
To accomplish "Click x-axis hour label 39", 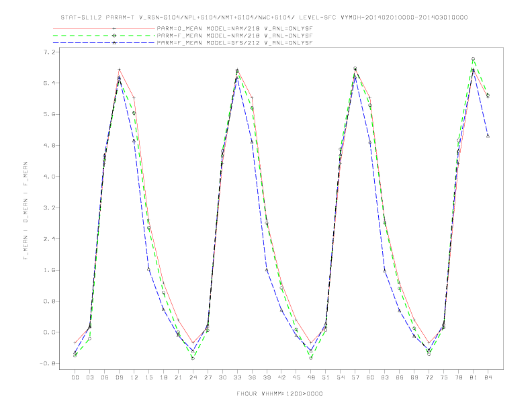I will (x=267, y=377).
